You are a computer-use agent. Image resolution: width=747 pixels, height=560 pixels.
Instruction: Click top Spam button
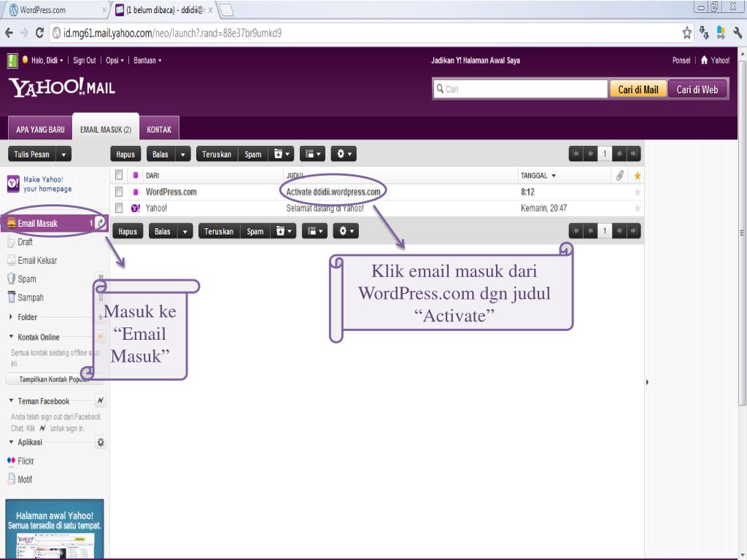click(x=253, y=155)
